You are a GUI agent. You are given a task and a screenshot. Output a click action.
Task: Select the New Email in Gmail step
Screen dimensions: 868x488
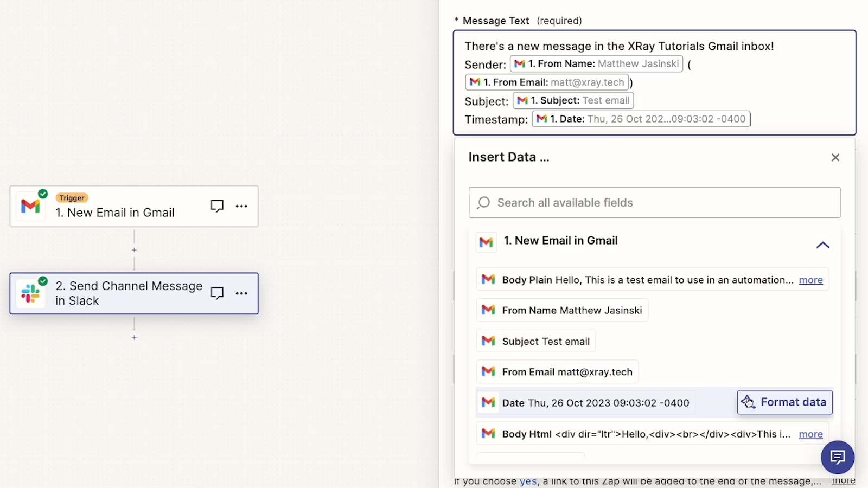pos(134,206)
